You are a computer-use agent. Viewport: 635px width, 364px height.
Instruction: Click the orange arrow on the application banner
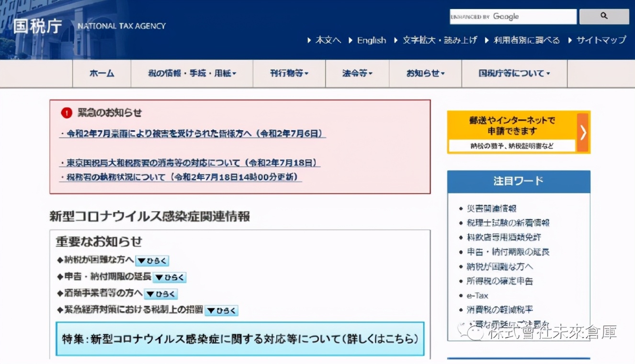(582, 131)
